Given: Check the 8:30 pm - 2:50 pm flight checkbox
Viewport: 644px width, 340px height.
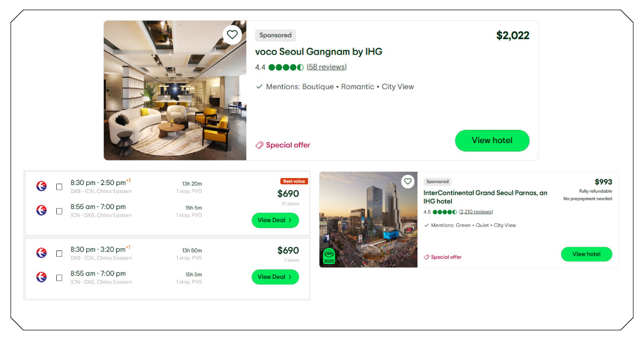Looking at the screenshot, I should pos(59,187).
